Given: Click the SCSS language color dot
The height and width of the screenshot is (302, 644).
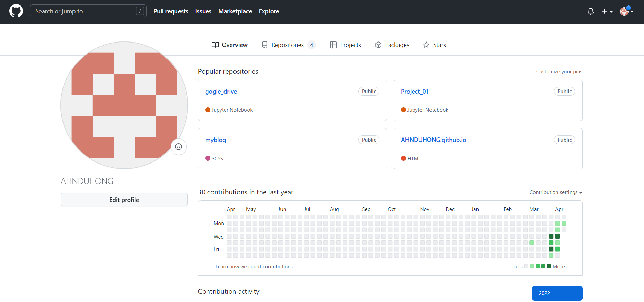Looking at the screenshot, I should pyautogui.click(x=208, y=158).
